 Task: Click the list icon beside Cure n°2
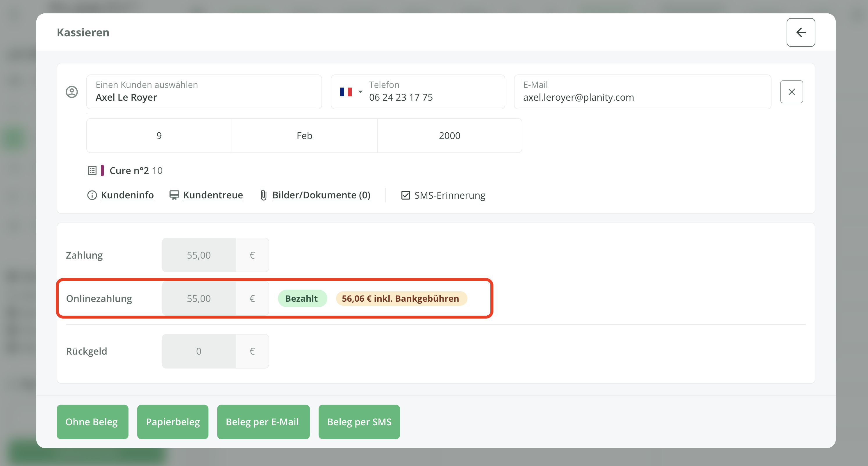(92, 171)
